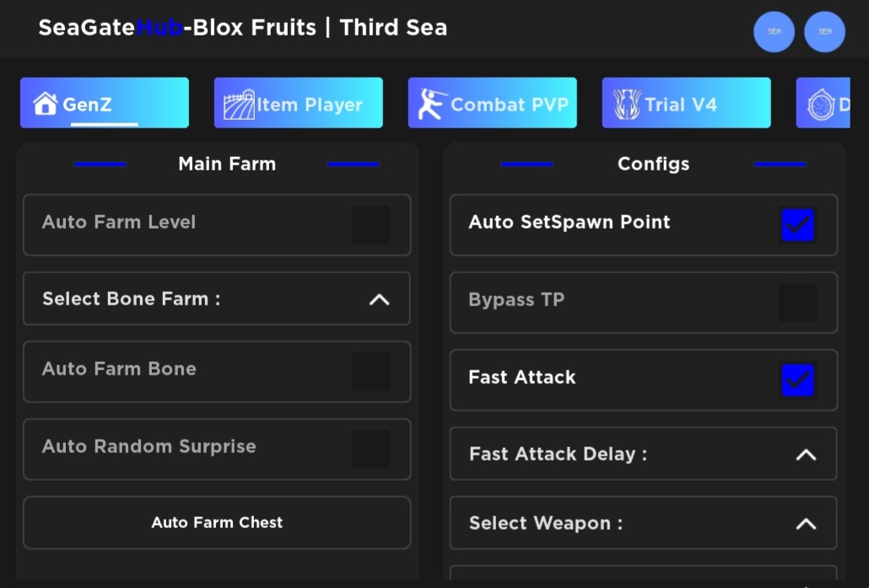Enable the Auto Farm Level checkbox

[x=370, y=225]
